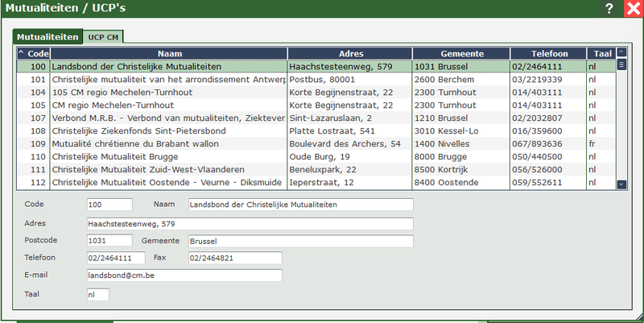Sort by the Gemeente column header

tap(461, 53)
